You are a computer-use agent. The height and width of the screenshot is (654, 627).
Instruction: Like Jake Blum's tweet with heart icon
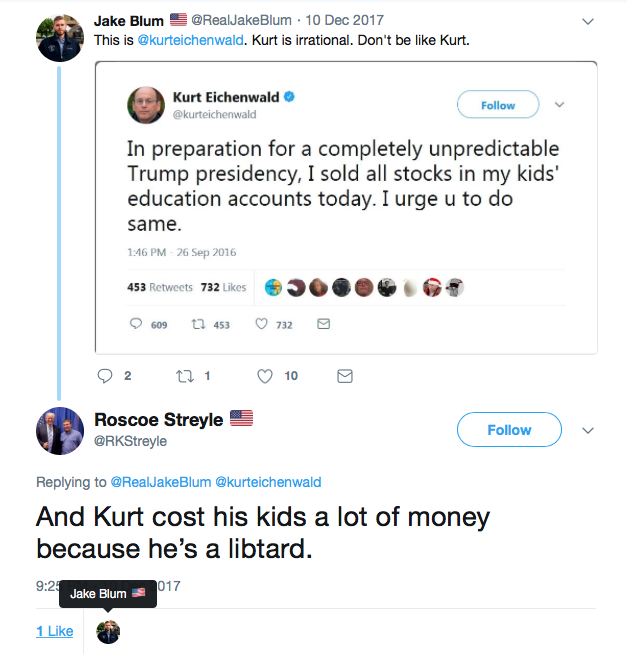(x=264, y=376)
